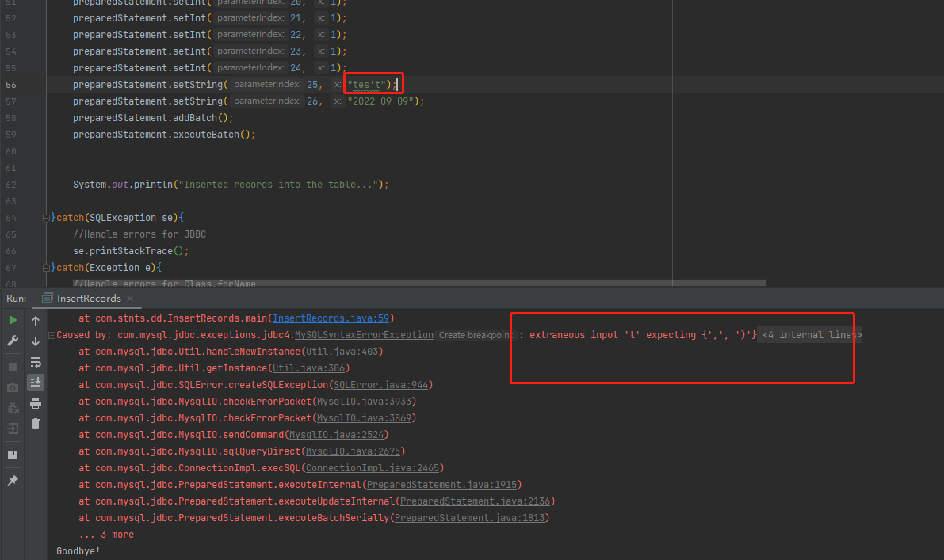
Task: Toggle soft-wrap in the console
Action: 36,362
